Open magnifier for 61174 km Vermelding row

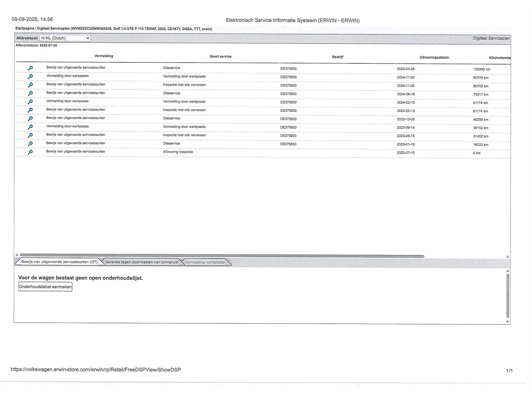pos(30,102)
